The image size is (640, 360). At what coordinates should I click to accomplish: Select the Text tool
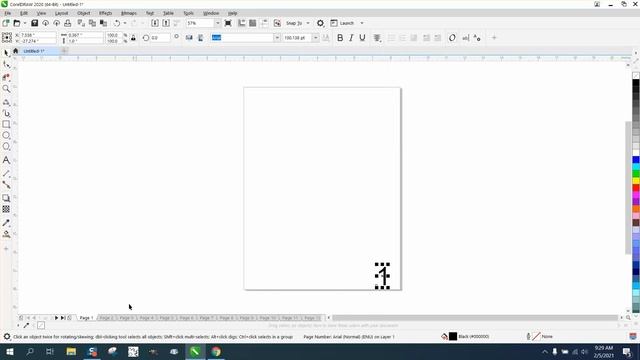(x=6, y=160)
